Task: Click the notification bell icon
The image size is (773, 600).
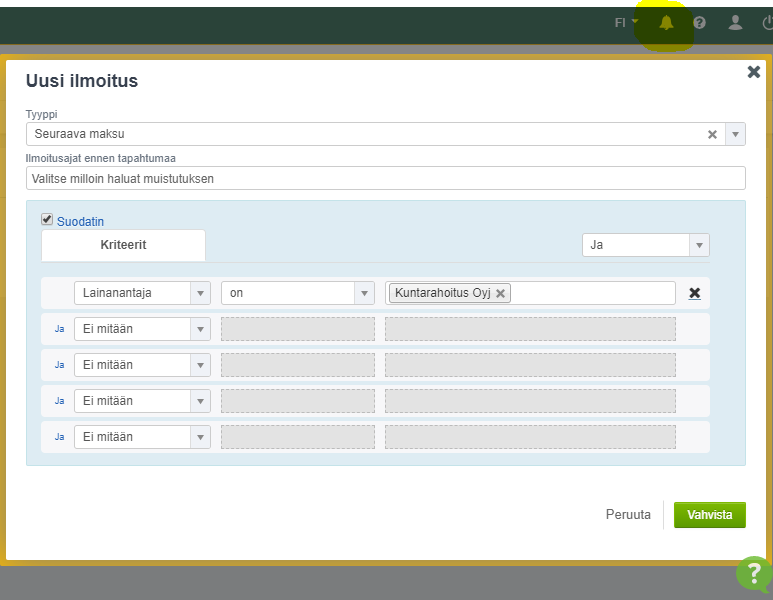Action: pos(666,23)
